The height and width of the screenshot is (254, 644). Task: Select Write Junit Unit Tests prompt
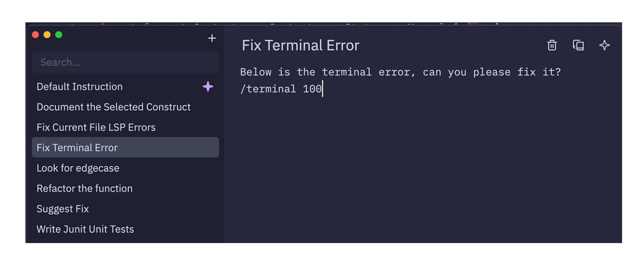(125, 229)
